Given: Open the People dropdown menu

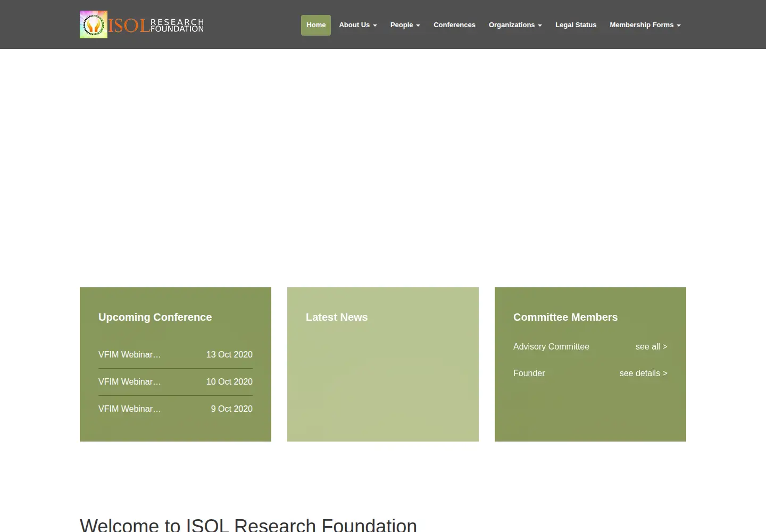Looking at the screenshot, I should coord(405,25).
